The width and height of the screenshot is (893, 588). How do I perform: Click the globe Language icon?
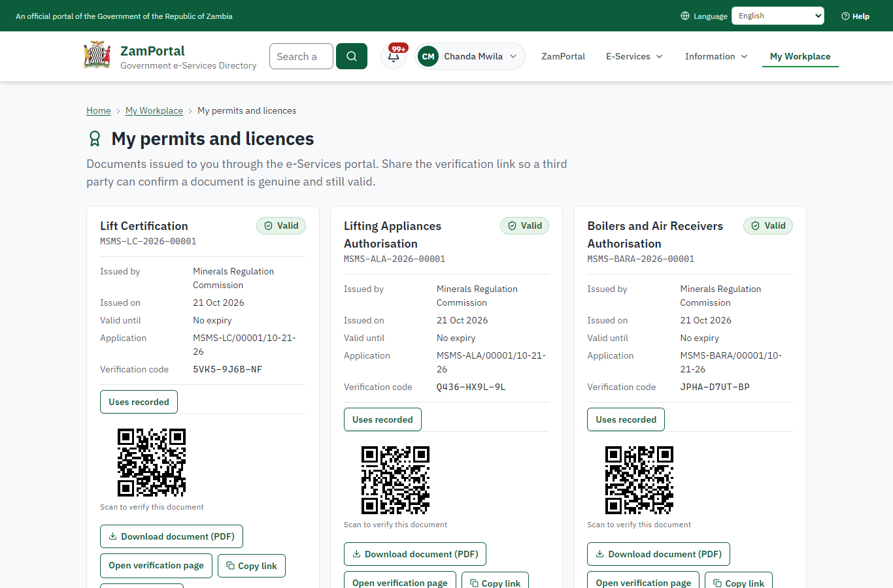tap(685, 16)
